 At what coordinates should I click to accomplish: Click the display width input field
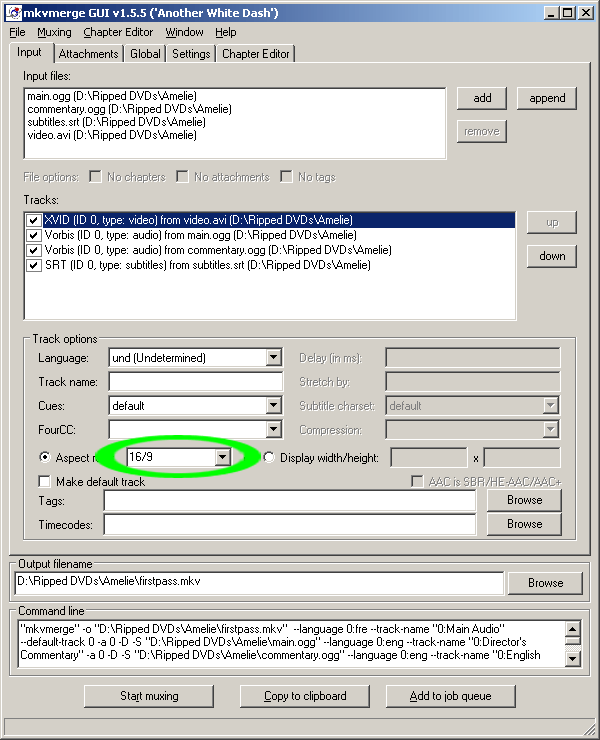(x=429, y=457)
